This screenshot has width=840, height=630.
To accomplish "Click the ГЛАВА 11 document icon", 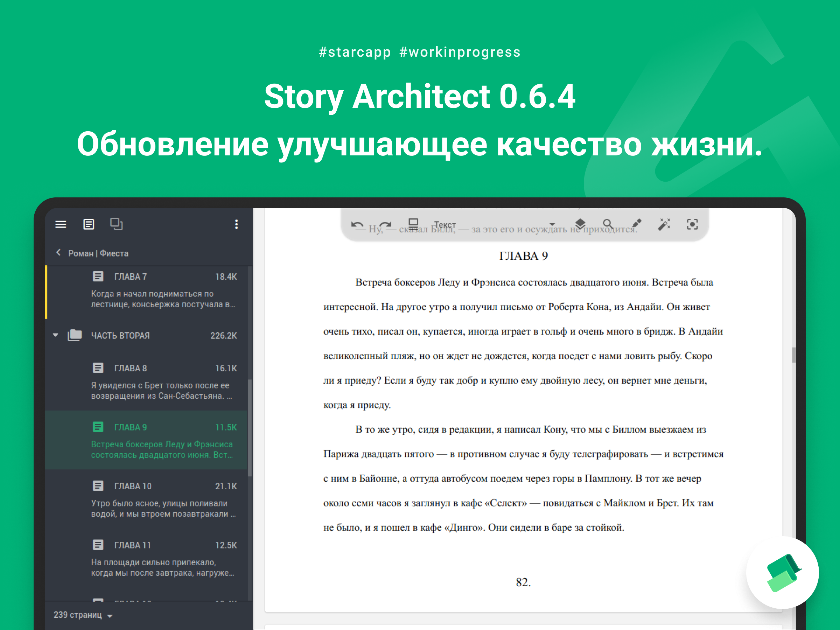I will (x=98, y=545).
